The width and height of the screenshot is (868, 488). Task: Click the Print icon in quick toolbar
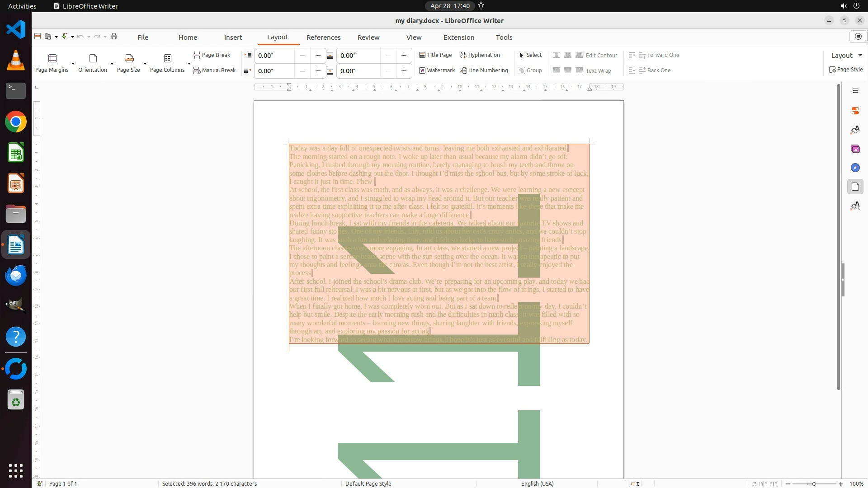114,37
